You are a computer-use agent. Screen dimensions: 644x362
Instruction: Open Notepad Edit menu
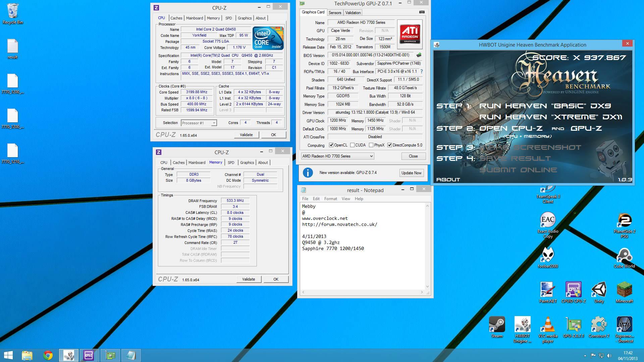tap(316, 199)
